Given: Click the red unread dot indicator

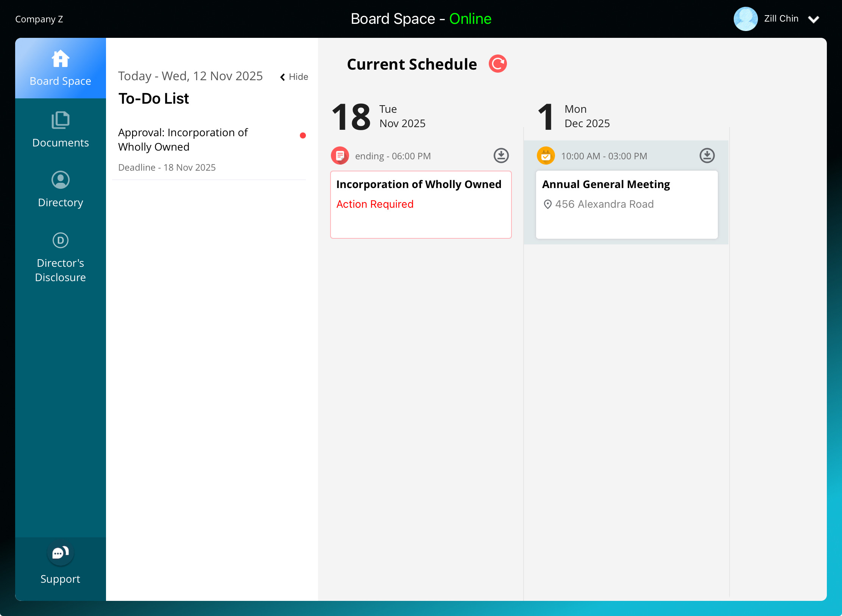Looking at the screenshot, I should (302, 135).
